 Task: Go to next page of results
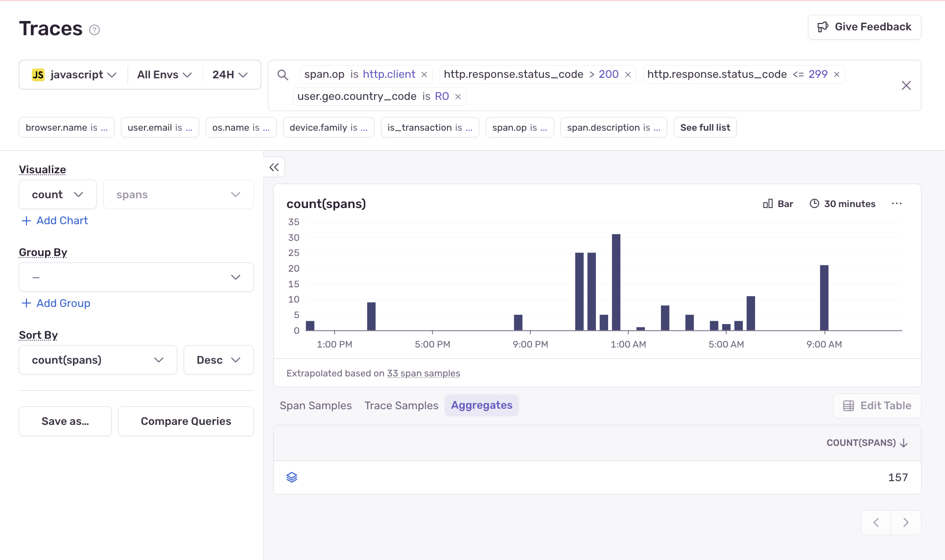click(x=905, y=522)
